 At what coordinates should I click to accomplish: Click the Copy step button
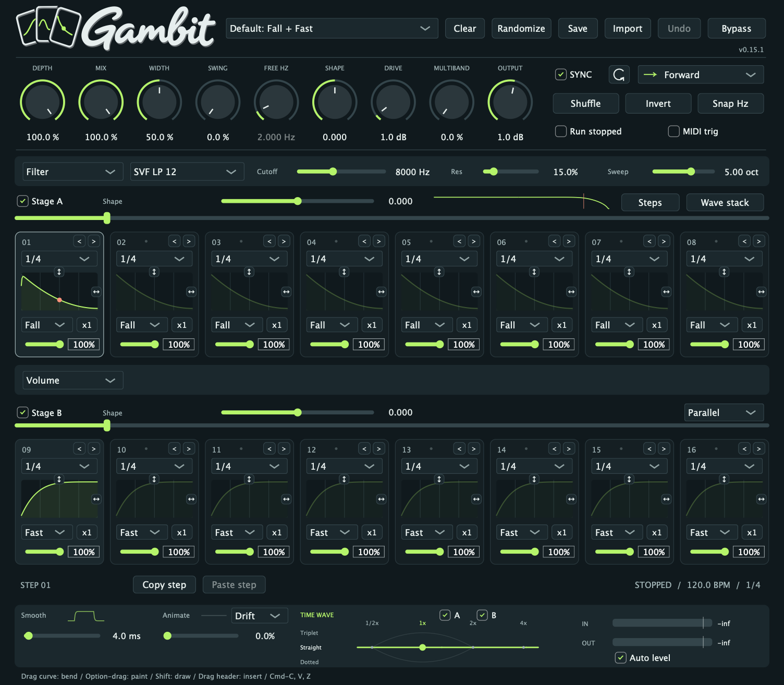[x=164, y=584]
